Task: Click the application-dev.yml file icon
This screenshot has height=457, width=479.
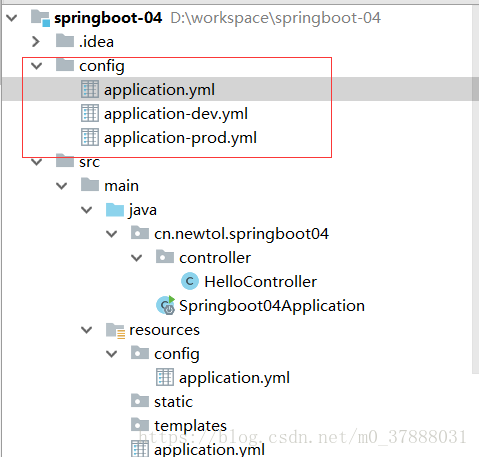Action: (90, 113)
